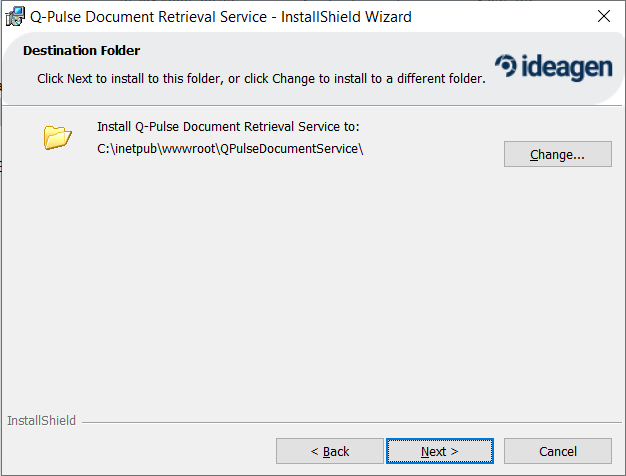Close the InstallShield Wizard window
This screenshot has width=626, height=476.
pos(604,16)
